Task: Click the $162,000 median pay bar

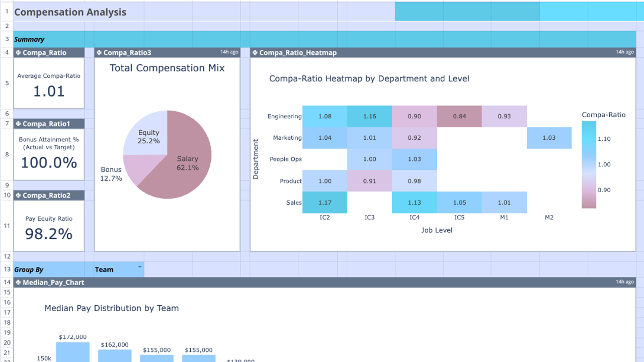Action: click(x=115, y=356)
